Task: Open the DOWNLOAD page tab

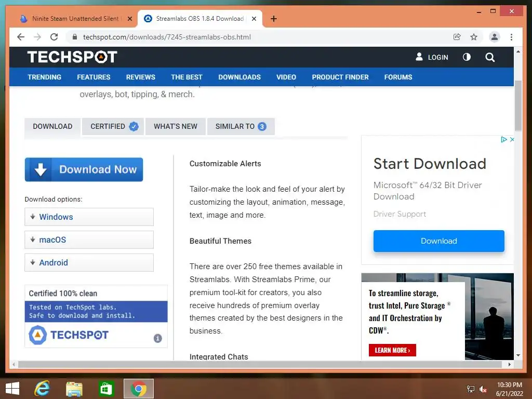Action: pos(52,127)
